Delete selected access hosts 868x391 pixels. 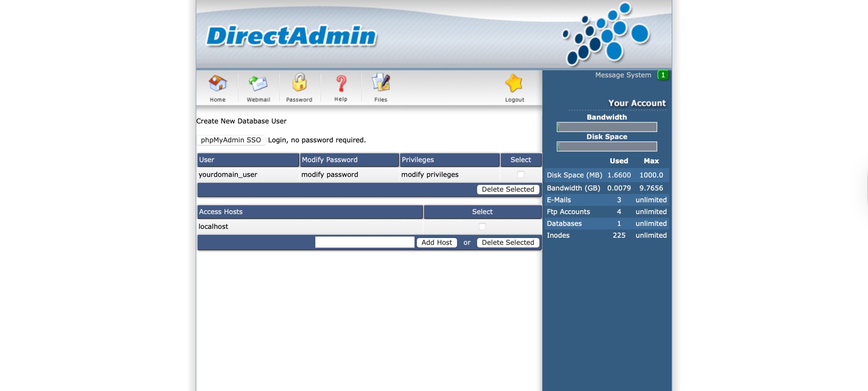[x=508, y=242]
